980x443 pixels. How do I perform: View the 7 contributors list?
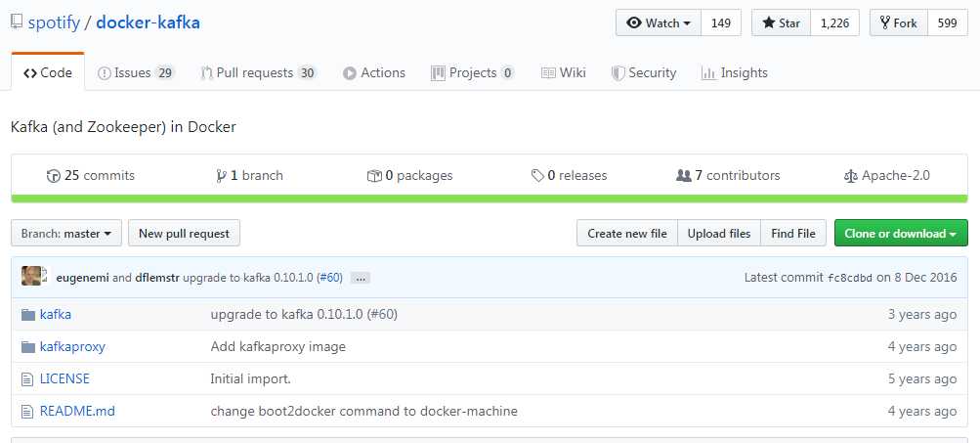(728, 176)
